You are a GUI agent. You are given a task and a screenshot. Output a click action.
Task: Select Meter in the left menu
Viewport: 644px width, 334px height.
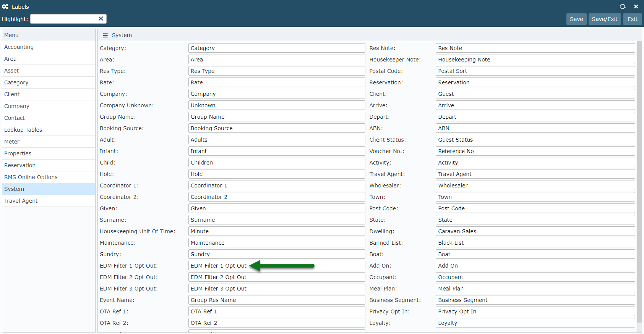tap(49, 142)
